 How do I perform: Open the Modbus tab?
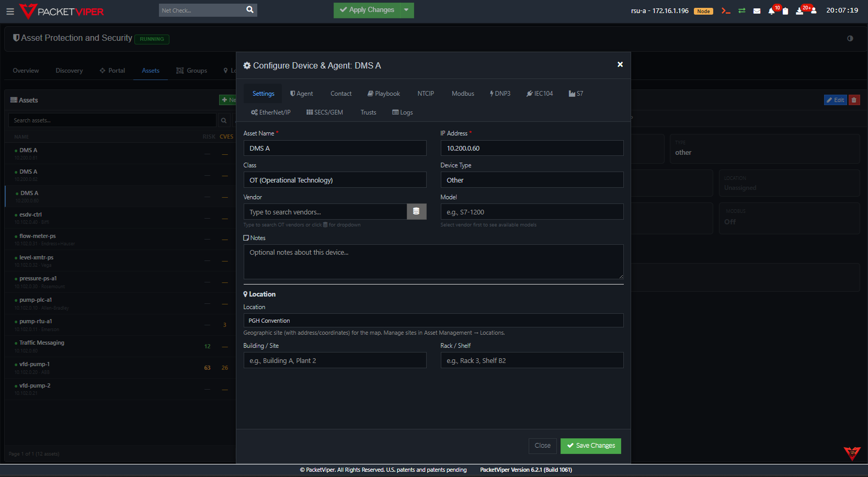[x=463, y=94]
